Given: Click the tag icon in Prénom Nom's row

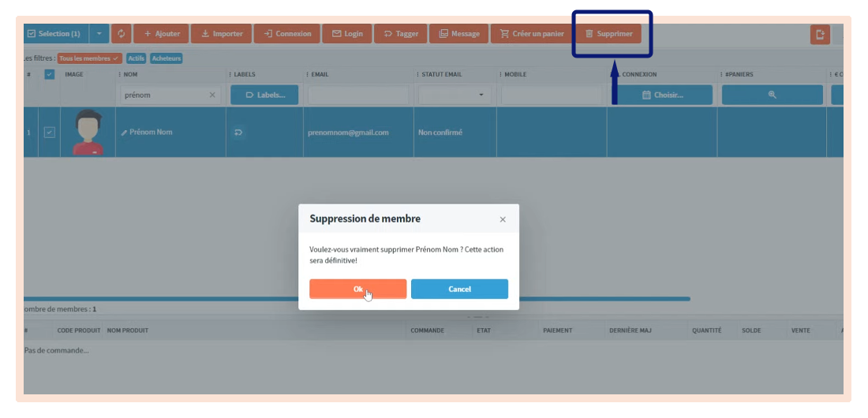Looking at the screenshot, I should pos(238,132).
